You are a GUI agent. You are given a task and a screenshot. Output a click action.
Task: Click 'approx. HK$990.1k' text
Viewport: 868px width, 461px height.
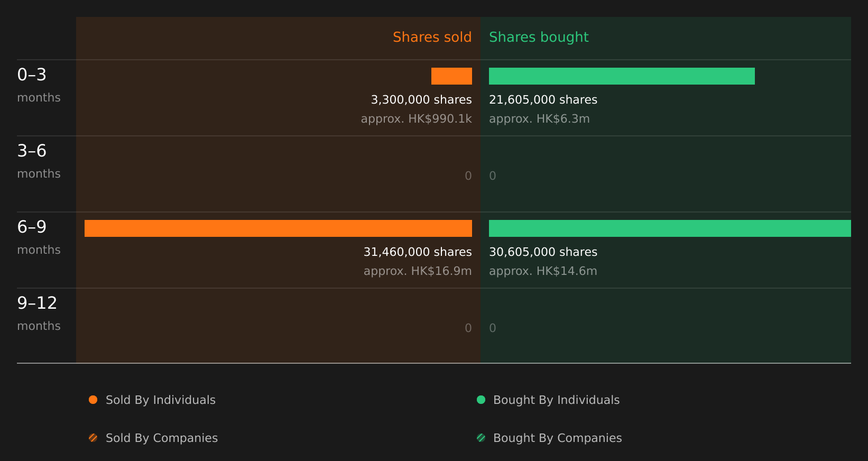pyautogui.click(x=416, y=119)
